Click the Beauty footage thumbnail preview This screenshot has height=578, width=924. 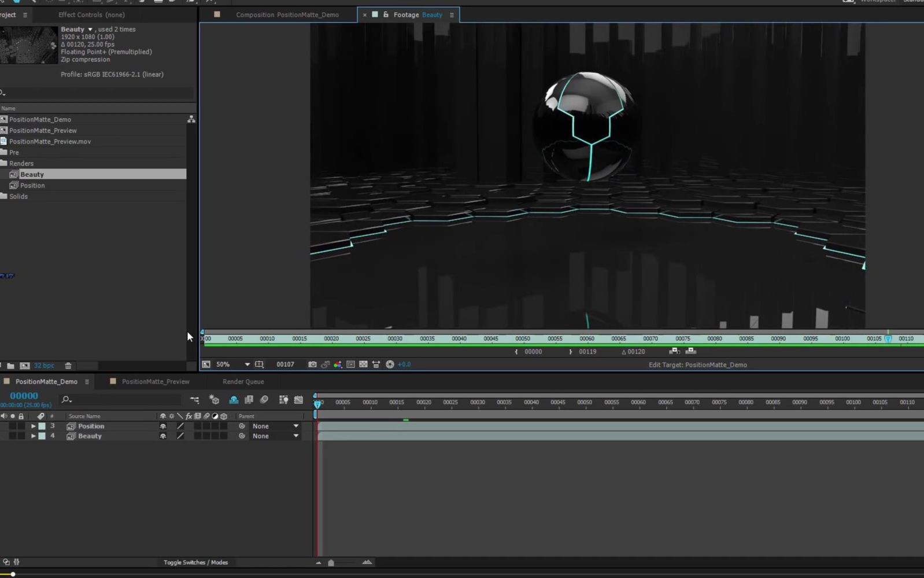28,45
